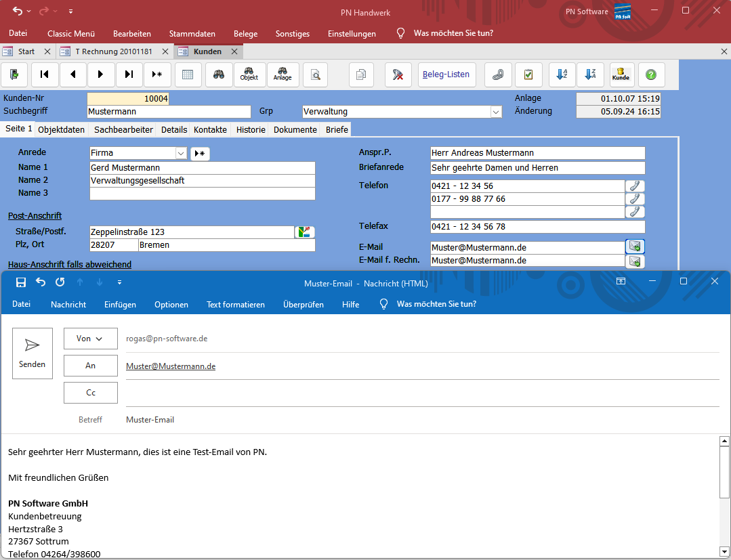Viewport: 731px width, 560px height.
Task: Undo in the email message window
Action: [41, 282]
